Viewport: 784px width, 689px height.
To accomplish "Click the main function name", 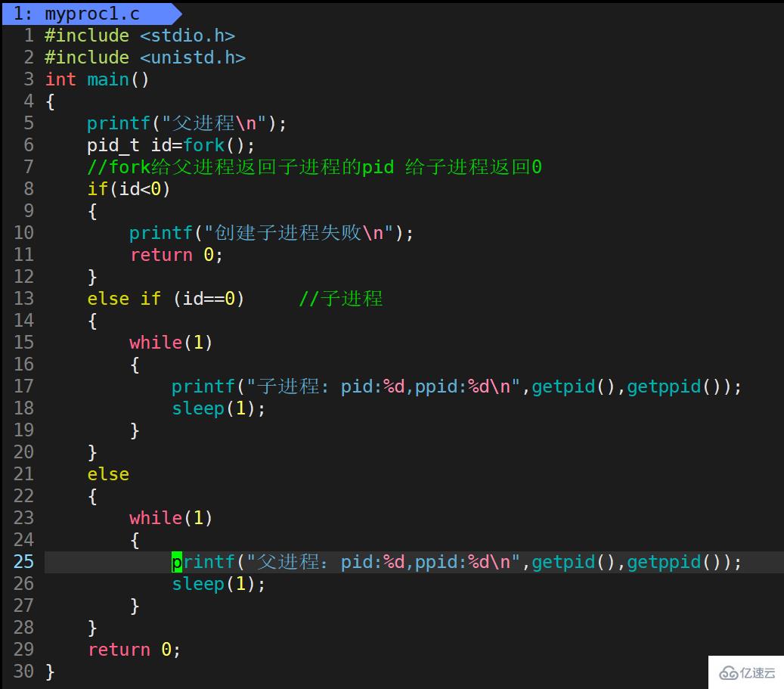I will [107, 79].
